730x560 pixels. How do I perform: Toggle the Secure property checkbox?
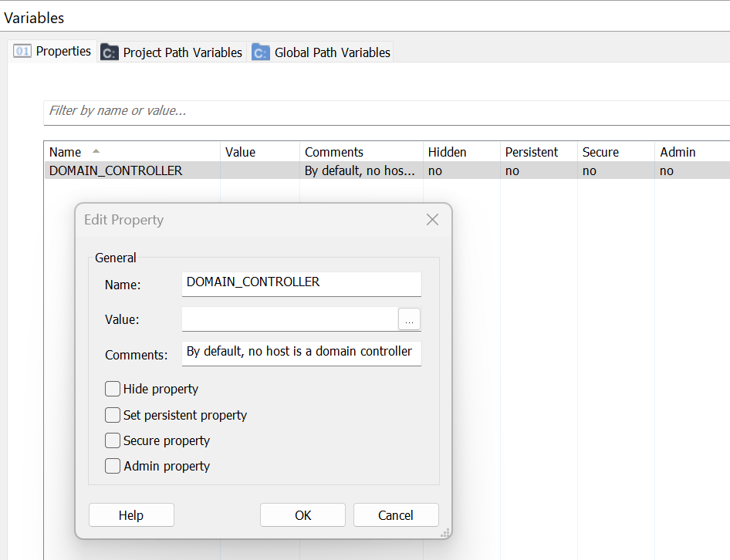(112, 440)
